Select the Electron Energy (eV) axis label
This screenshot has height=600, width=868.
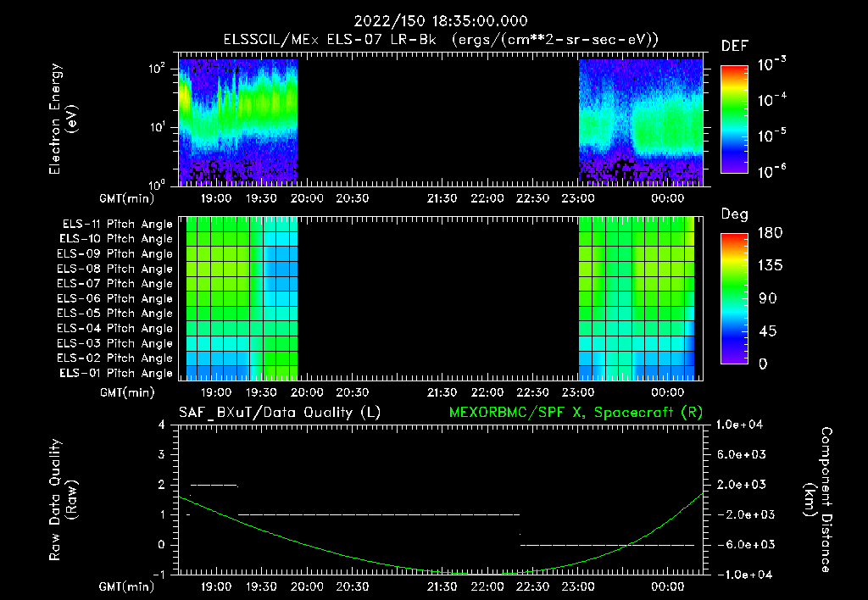point(63,119)
